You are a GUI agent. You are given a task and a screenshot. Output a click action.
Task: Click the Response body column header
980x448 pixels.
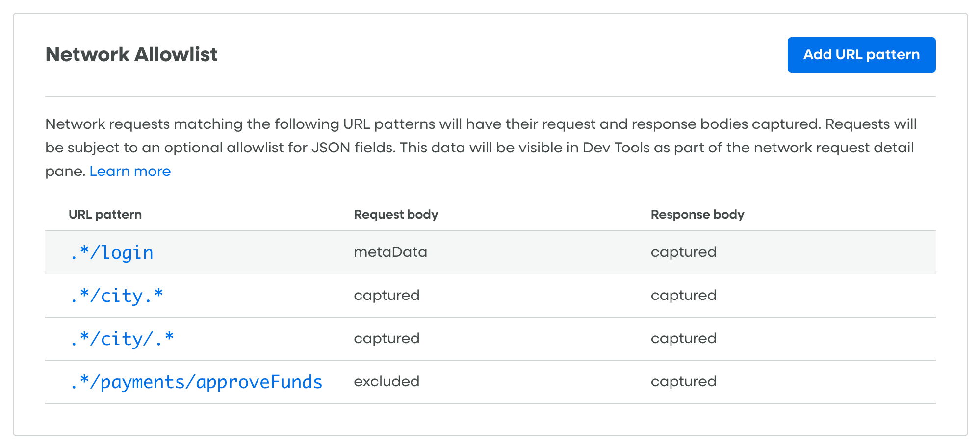coord(697,214)
